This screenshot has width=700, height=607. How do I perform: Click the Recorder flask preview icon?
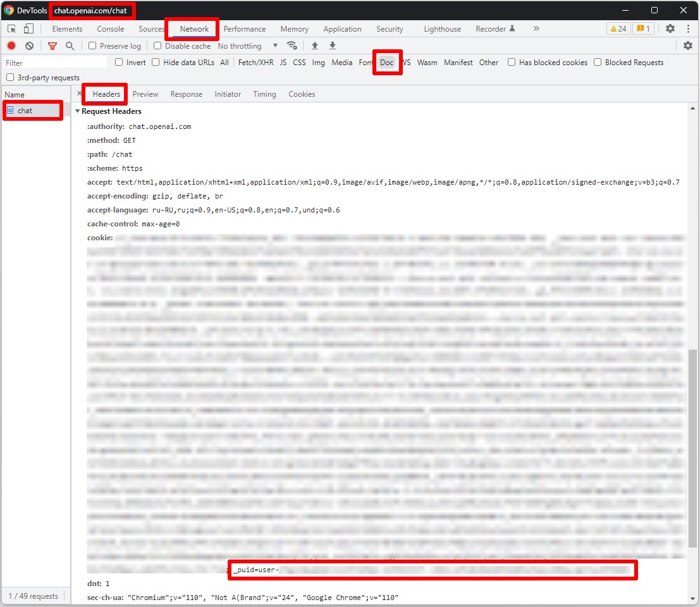pyautogui.click(x=512, y=28)
